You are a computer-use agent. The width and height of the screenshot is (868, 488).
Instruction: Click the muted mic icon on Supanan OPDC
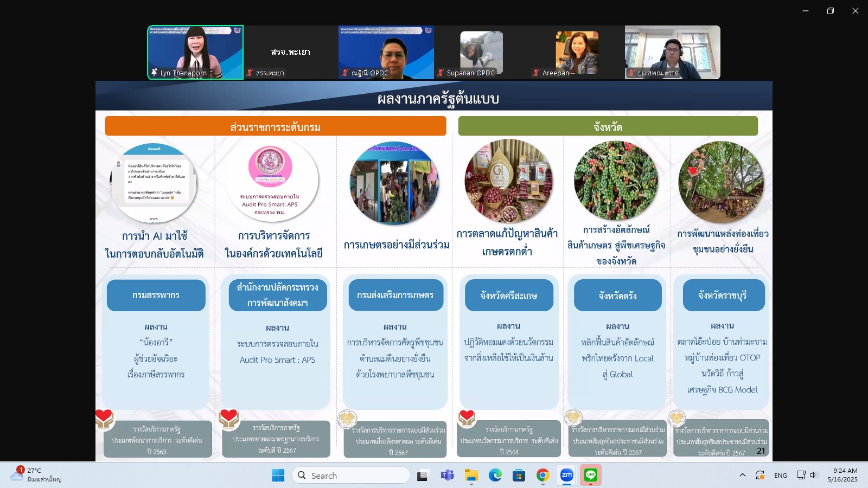click(x=441, y=73)
